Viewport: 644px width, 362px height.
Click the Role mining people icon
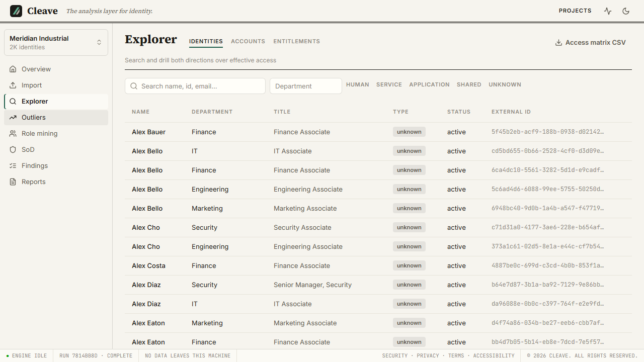click(x=13, y=133)
